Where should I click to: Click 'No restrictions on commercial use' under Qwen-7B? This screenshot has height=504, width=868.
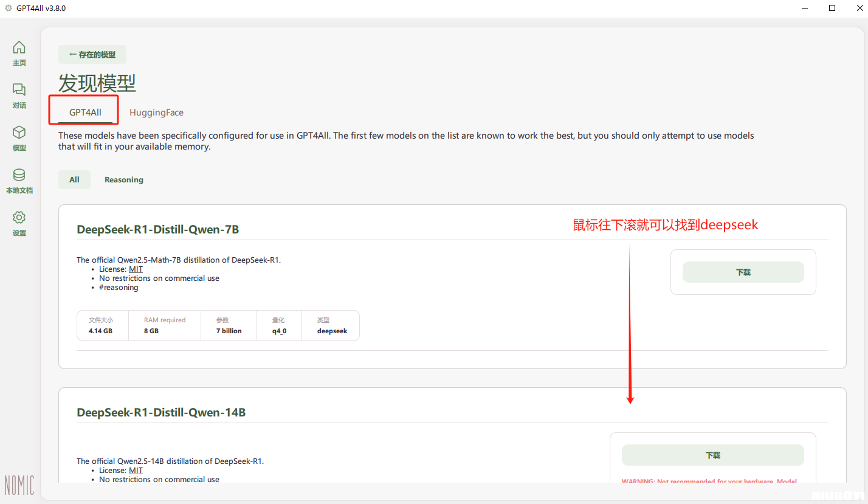pos(159,278)
